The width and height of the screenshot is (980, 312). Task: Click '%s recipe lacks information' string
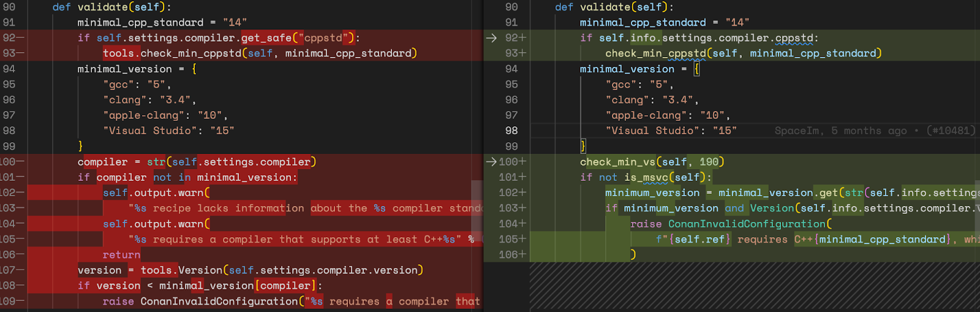tap(216, 208)
